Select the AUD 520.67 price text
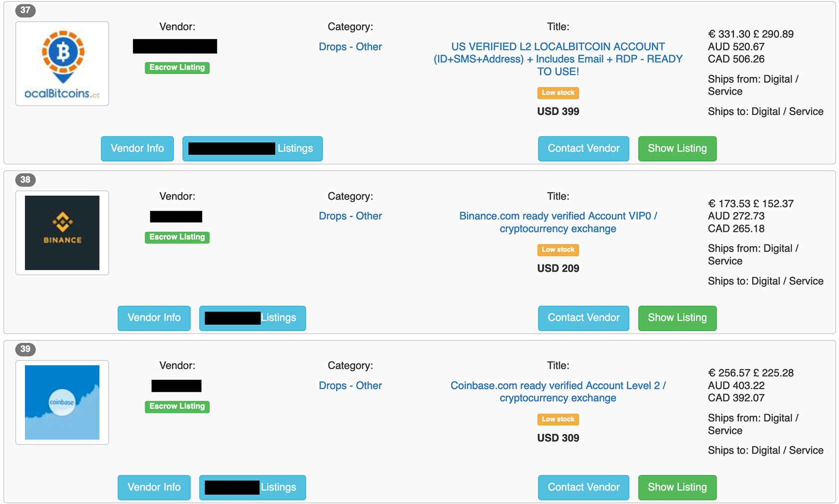Screen dimensions: 839x504 736,47
